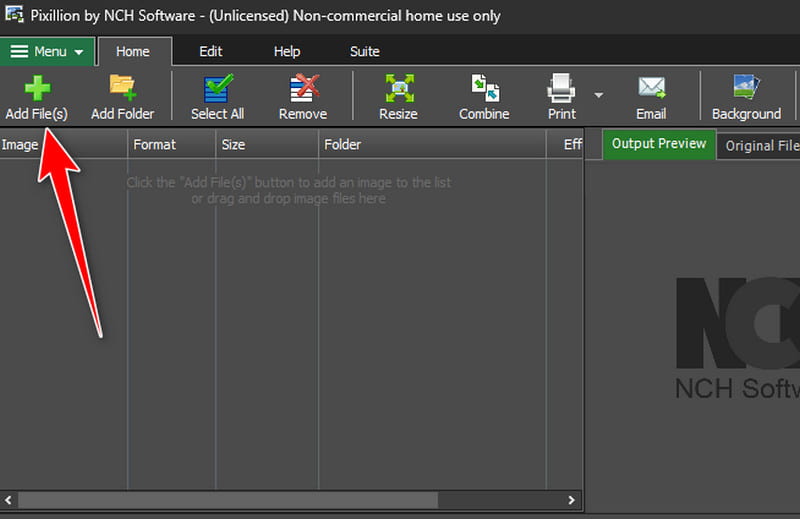Image resolution: width=800 pixels, height=519 pixels.
Task: Choose the Select All checkmark icon
Action: [x=218, y=88]
